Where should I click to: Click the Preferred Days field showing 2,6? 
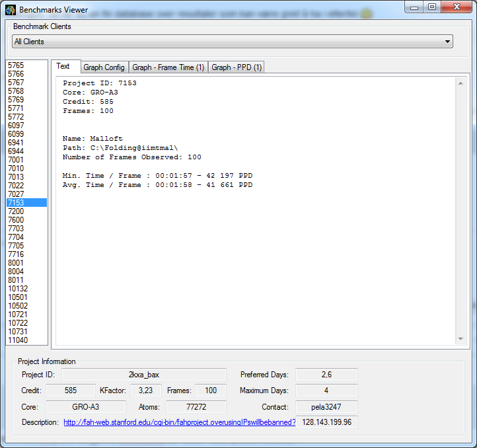click(327, 375)
